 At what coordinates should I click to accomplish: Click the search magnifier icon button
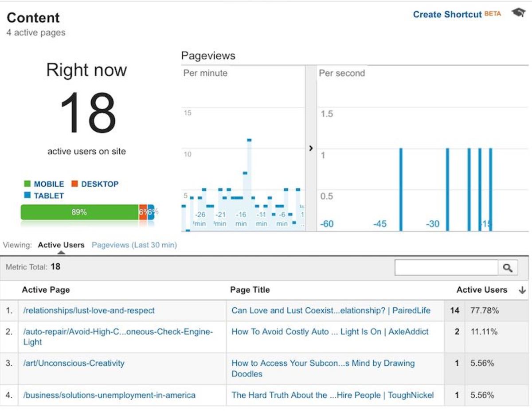(508, 268)
